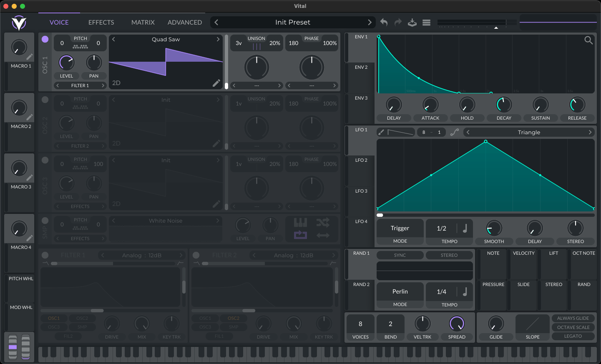Change OSC 1 destination from FILTER 1
Viewport: 601px width, 364px height.
click(80, 85)
